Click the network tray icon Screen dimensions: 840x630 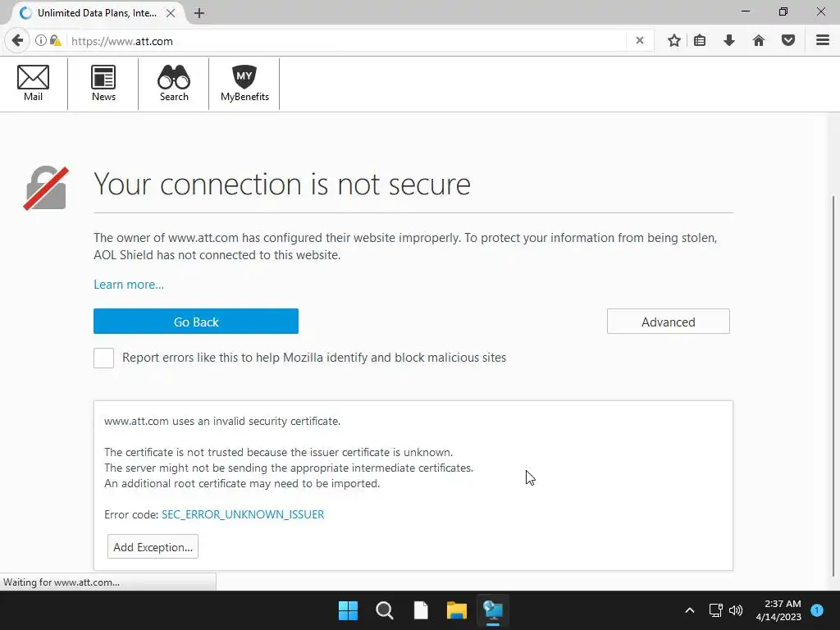click(715, 610)
